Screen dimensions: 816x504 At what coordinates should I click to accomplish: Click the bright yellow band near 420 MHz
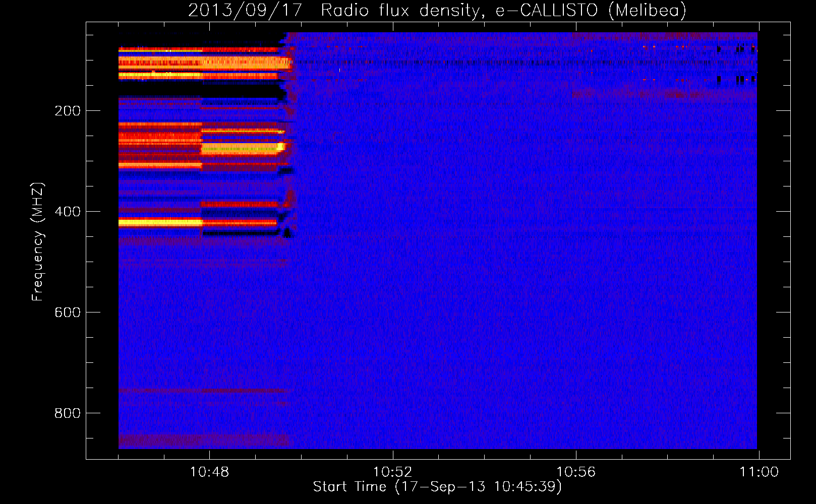160,222
